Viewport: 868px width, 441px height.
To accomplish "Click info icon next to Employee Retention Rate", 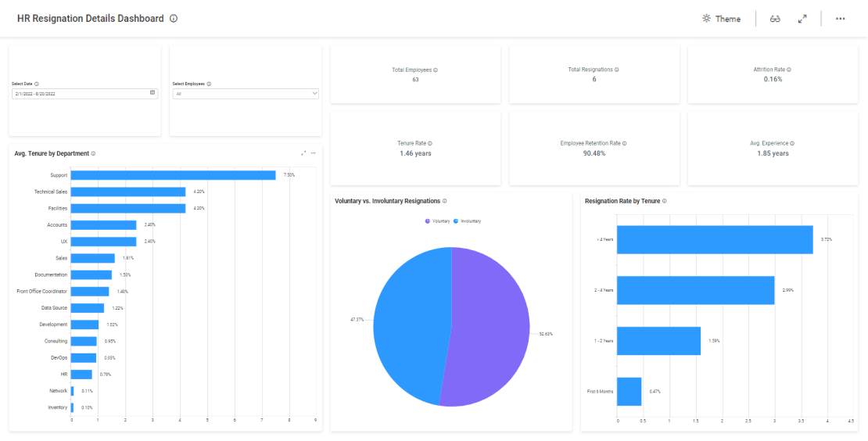I will (624, 144).
